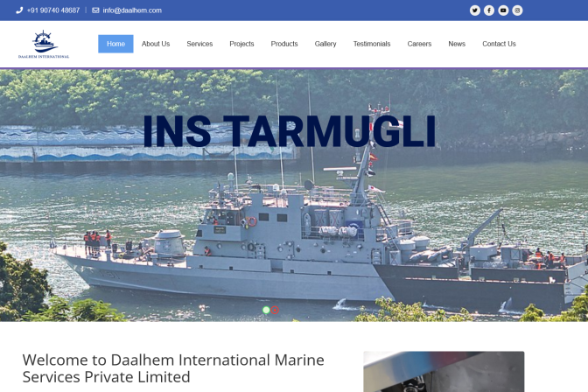Open the About Us page
The image size is (588, 392).
[156, 44]
